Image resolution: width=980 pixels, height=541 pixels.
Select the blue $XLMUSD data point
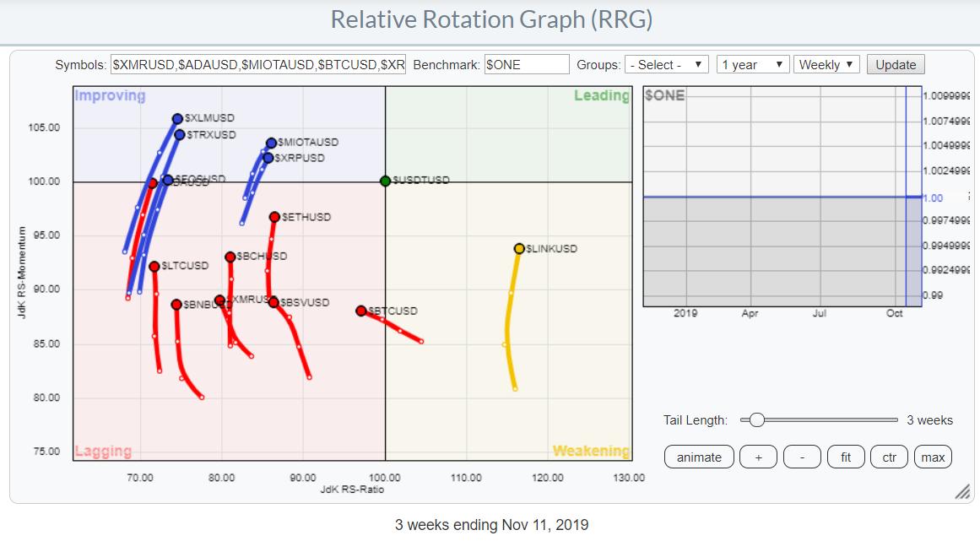[x=177, y=119]
